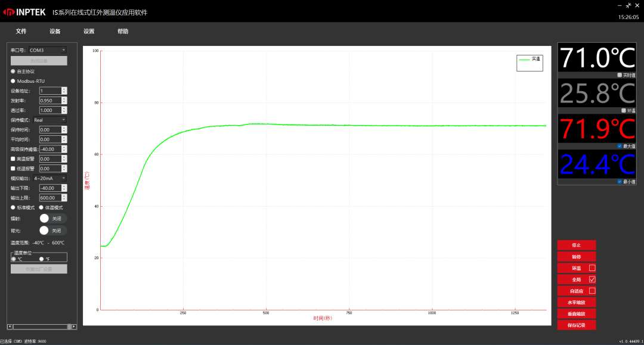
Task: Open the 模拟输出 4~20mA dropdown
Action: (x=50, y=178)
